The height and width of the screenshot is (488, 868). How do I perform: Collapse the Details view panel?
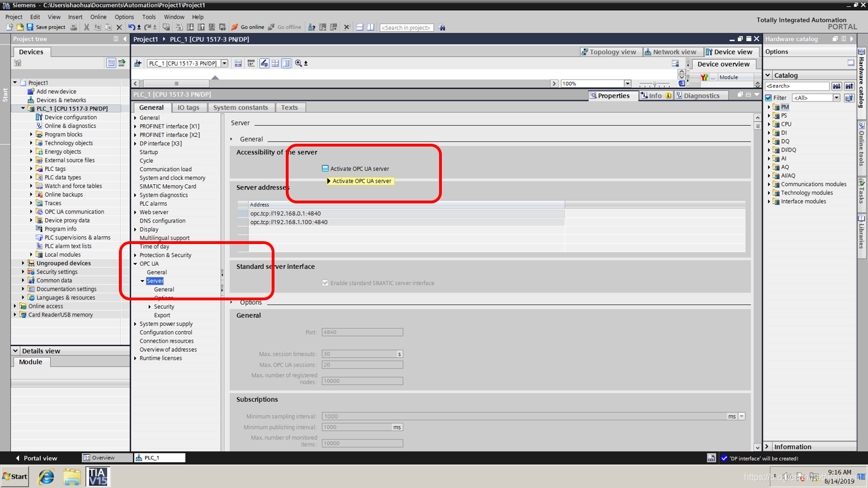click(15, 351)
